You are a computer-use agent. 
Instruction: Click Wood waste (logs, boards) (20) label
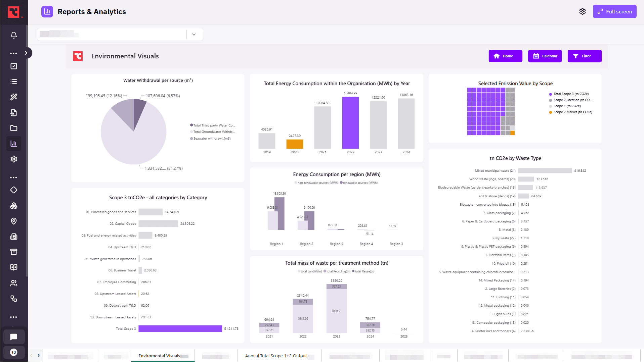coord(492,179)
